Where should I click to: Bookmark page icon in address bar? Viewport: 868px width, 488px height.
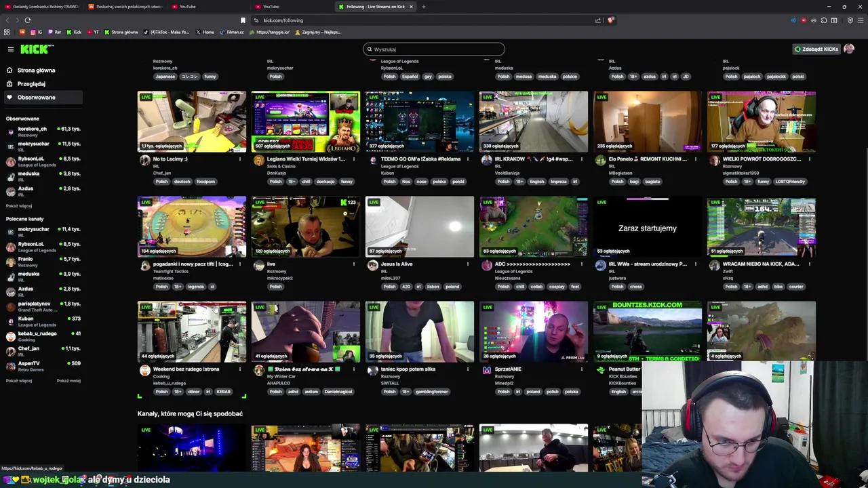[x=243, y=20]
